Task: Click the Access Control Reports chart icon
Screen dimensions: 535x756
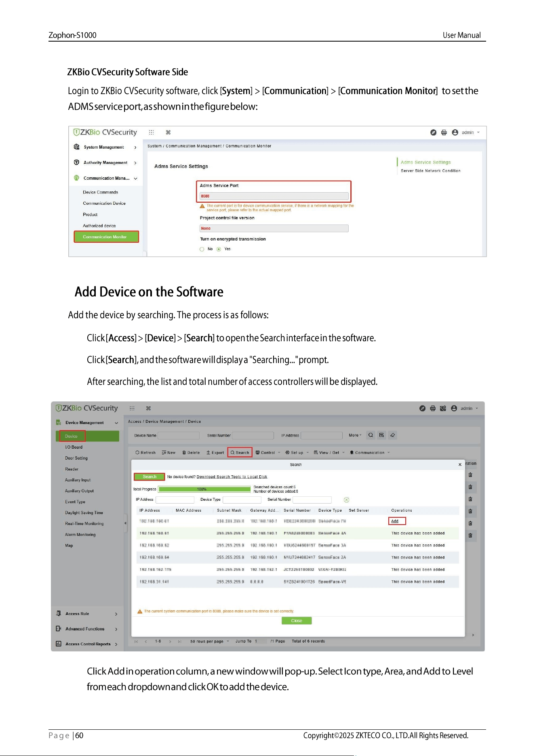Action: click(59, 644)
